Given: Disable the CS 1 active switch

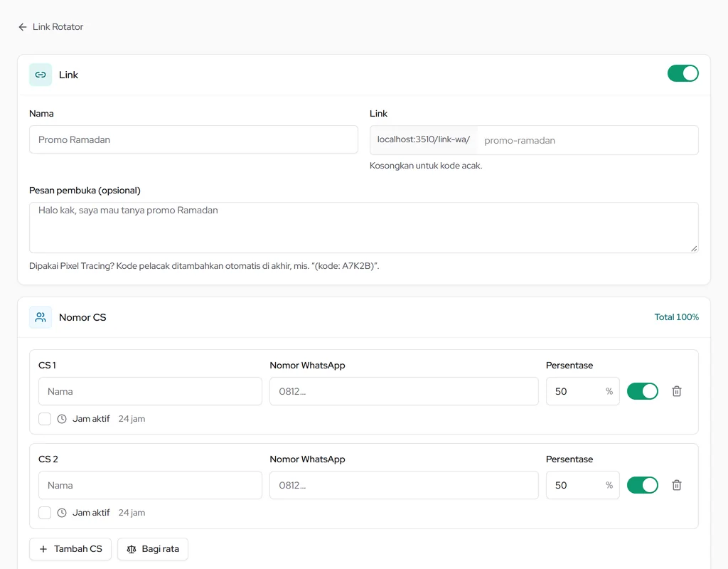Looking at the screenshot, I should tap(643, 391).
